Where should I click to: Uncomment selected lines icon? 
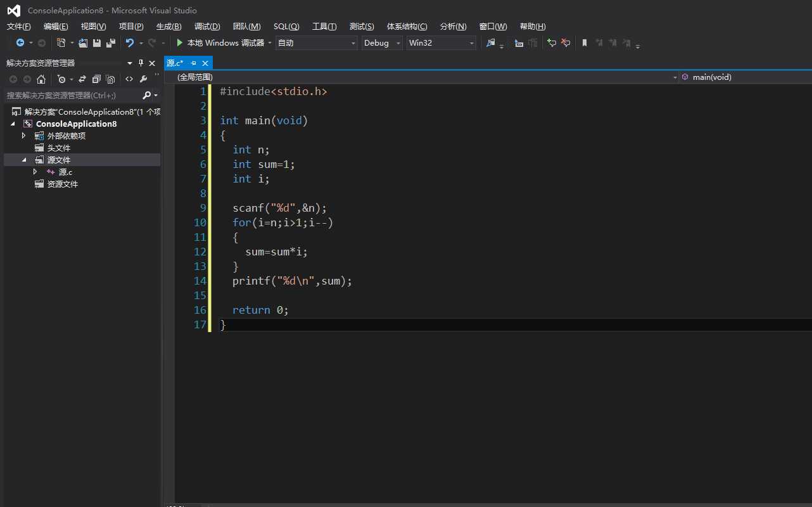pyautogui.click(x=566, y=43)
